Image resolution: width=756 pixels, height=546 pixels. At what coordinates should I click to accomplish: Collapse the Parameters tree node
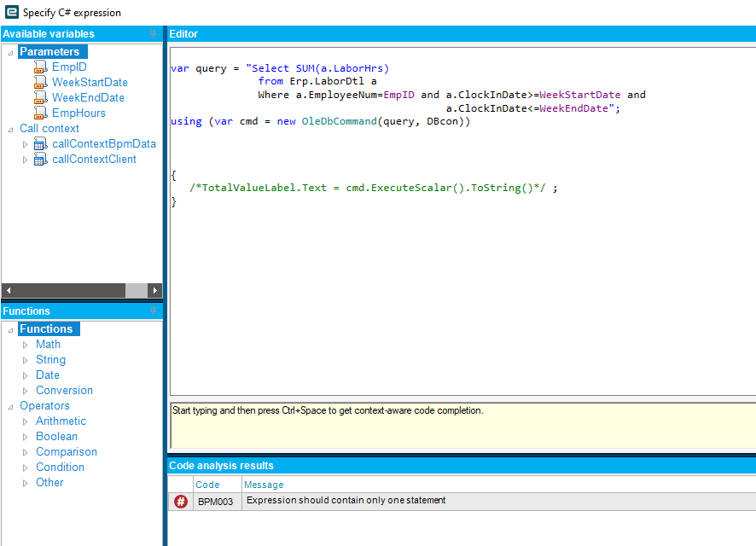click(10, 52)
